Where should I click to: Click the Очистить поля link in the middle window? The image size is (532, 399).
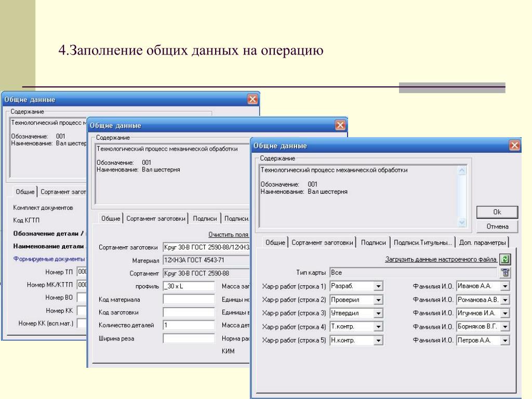(229, 234)
